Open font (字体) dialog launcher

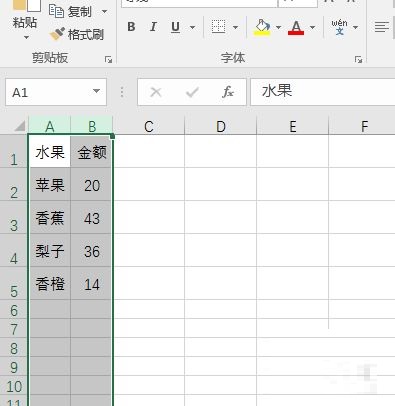[x=358, y=60]
